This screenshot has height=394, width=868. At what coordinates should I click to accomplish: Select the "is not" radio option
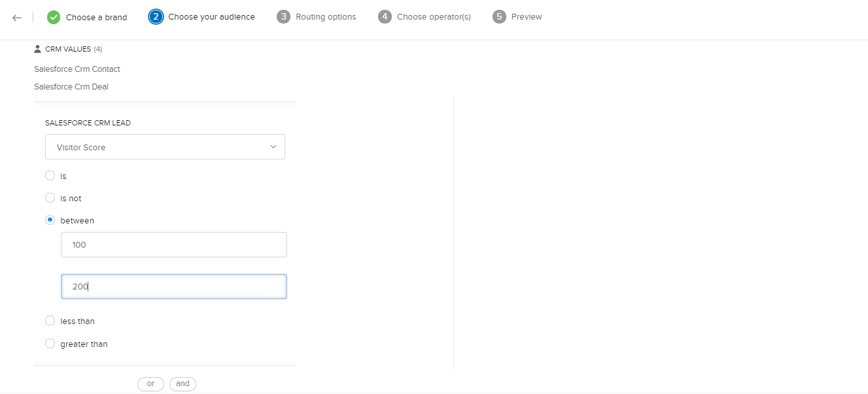coord(50,198)
